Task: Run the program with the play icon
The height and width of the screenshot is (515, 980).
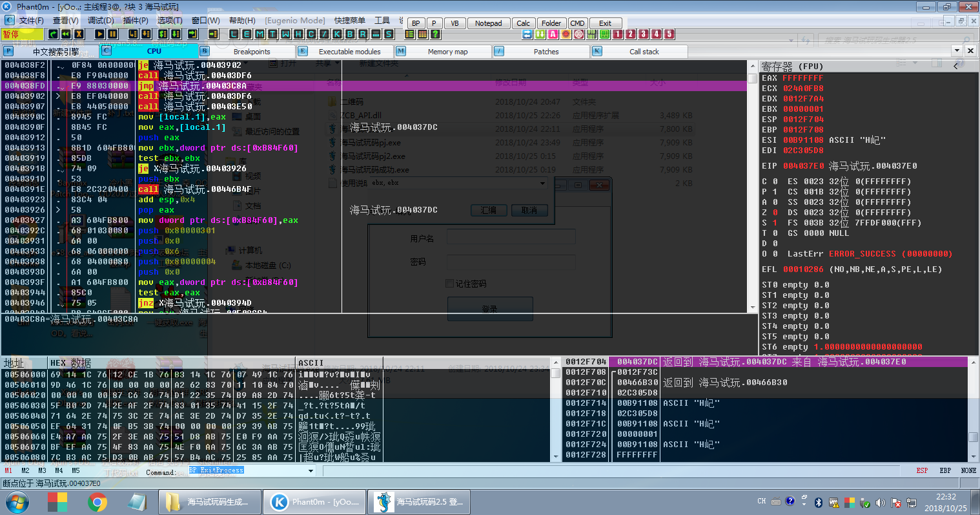Action: (100, 34)
